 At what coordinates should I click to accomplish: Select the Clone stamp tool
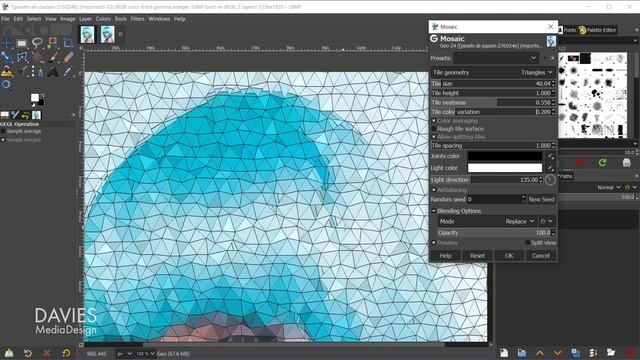click(x=7, y=72)
